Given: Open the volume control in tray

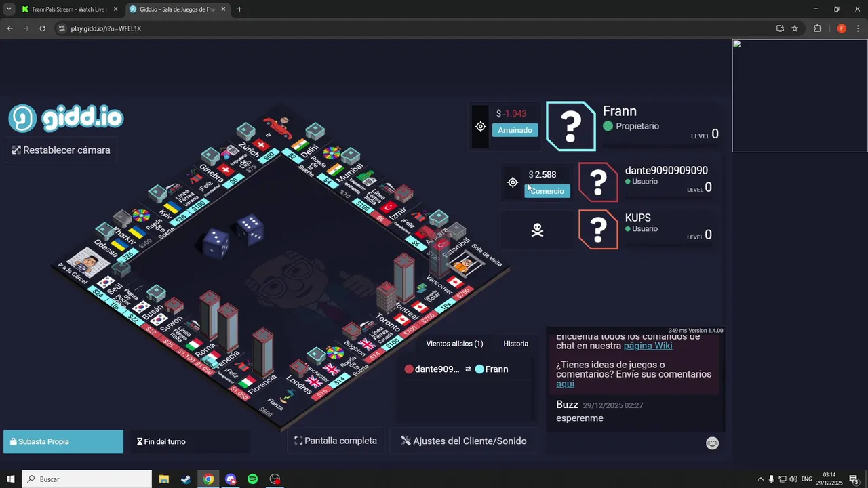Looking at the screenshot, I should click(793, 479).
